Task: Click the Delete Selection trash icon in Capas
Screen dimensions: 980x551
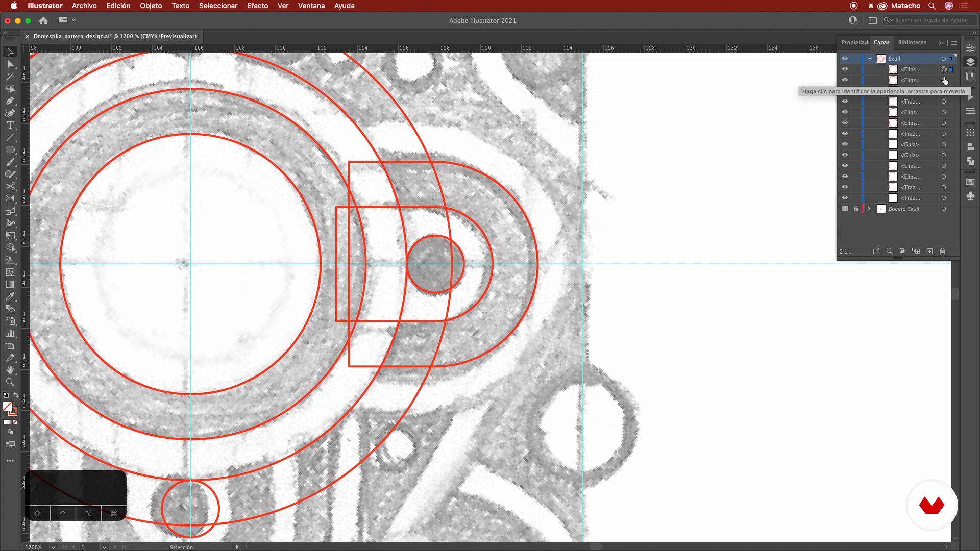Action: point(942,251)
